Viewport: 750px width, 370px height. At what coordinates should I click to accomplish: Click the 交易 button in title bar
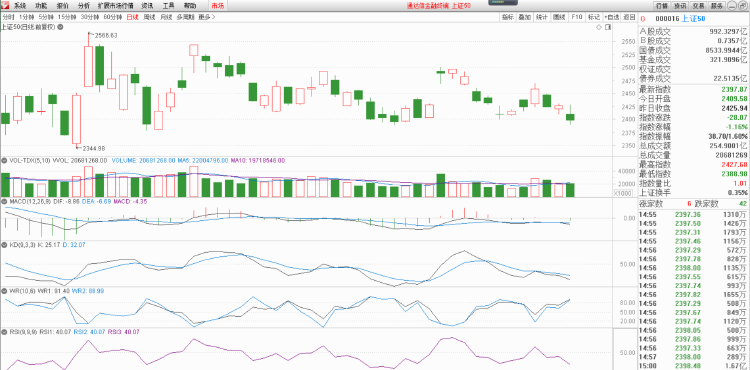pos(698,6)
